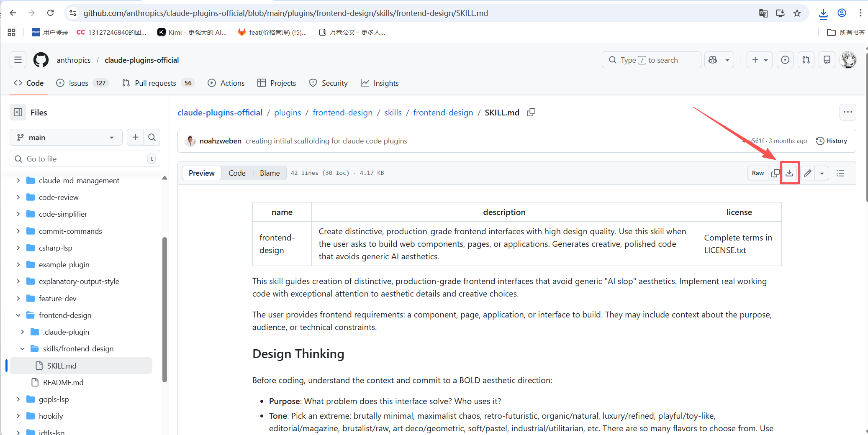The width and height of the screenshot is (868, 435).
Task: Open the Issues tab
Action: point(82,83)
